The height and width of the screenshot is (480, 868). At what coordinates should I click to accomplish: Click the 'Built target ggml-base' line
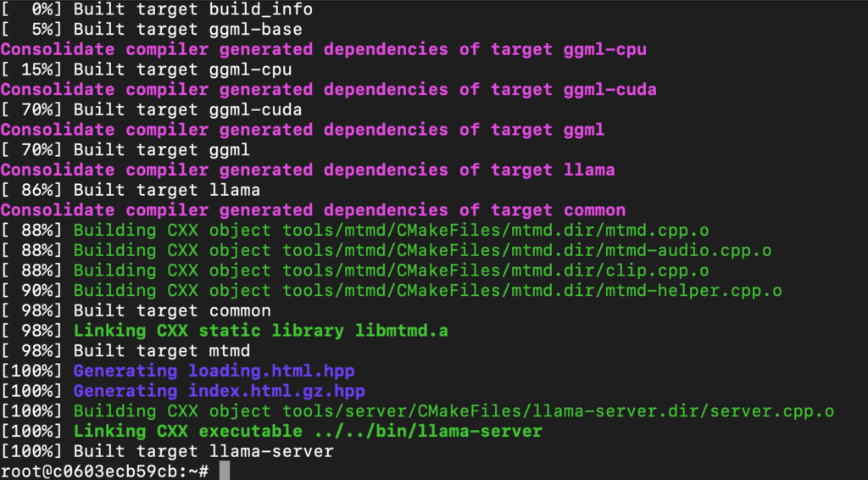[x=152, y=30]
